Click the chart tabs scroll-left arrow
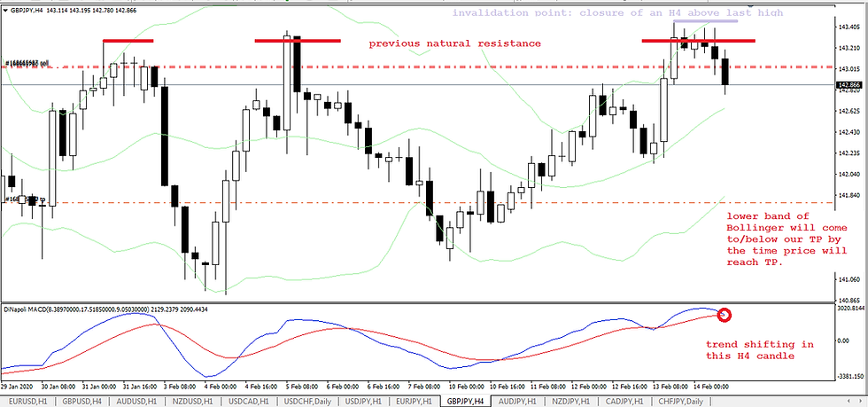The width and height of the screenshot is (868, 407). pyautogui.click(x=850, y=401)
